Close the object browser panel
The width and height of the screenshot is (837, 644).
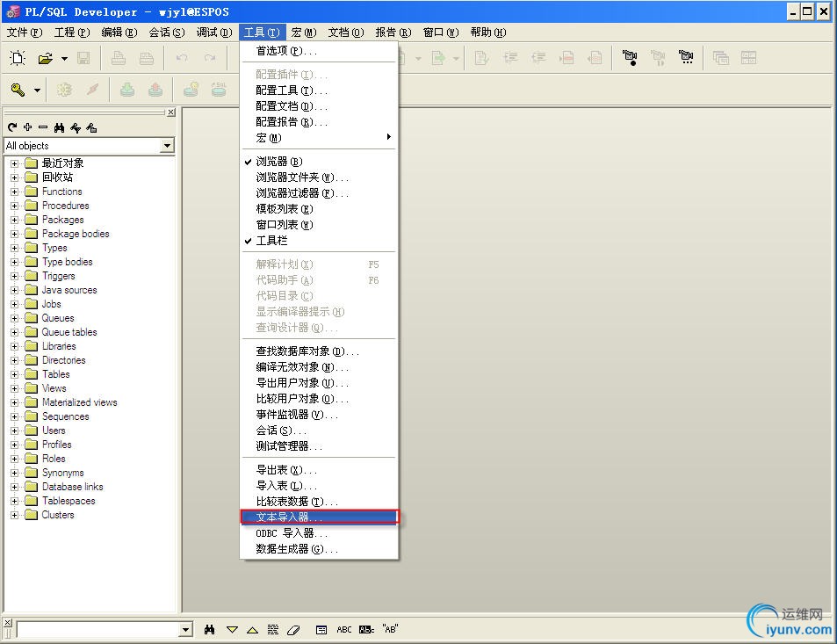[170, 112]
